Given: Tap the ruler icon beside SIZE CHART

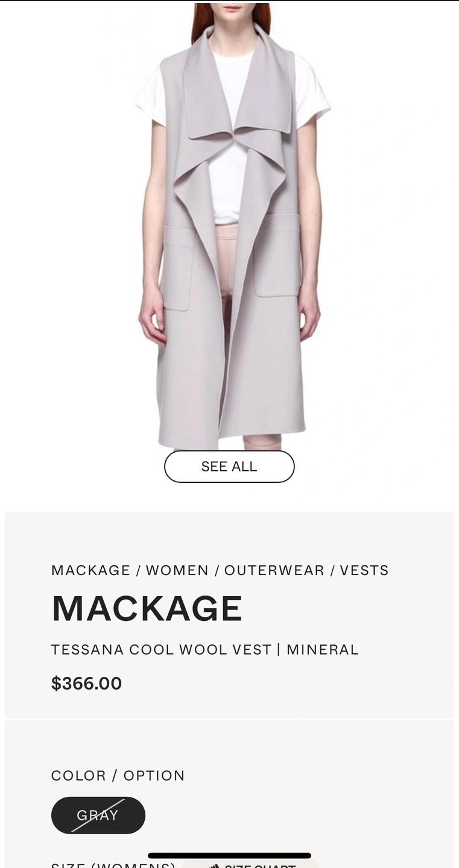Looking at the screenshot, I should pos(214,866).
